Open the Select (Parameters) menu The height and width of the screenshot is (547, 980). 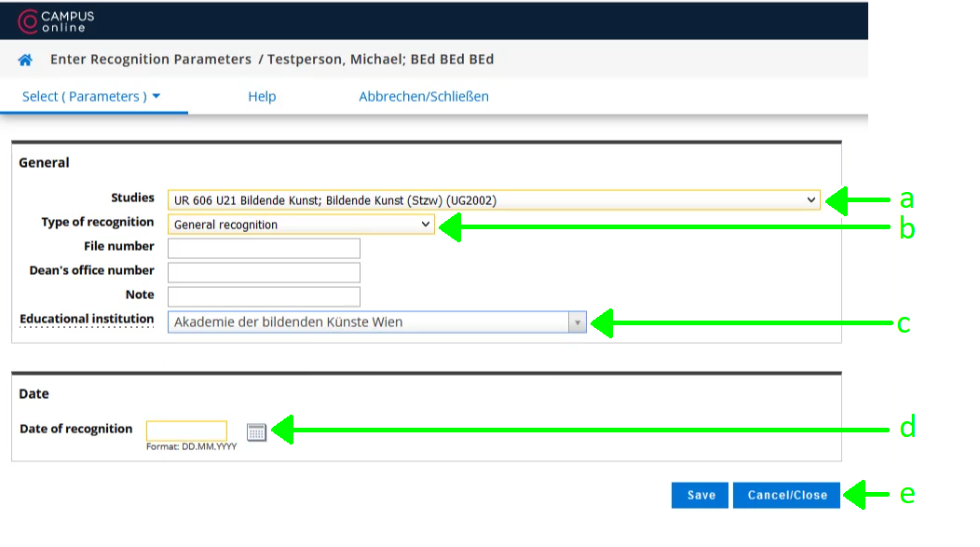91,96
